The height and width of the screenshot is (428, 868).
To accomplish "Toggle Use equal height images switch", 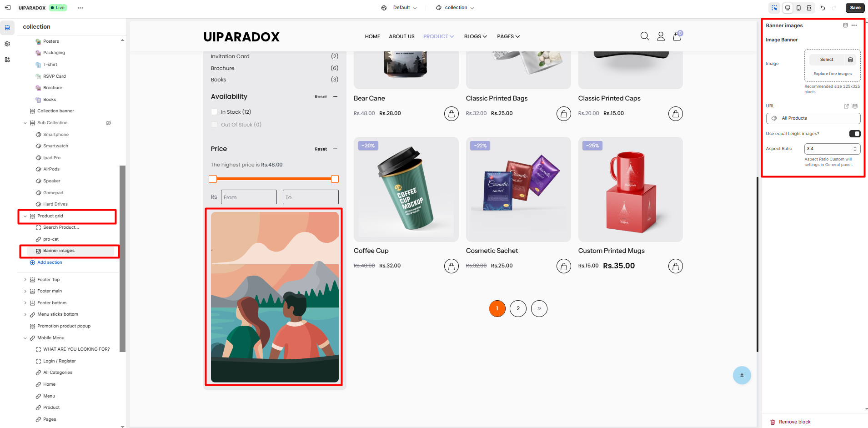I will 855,134.
